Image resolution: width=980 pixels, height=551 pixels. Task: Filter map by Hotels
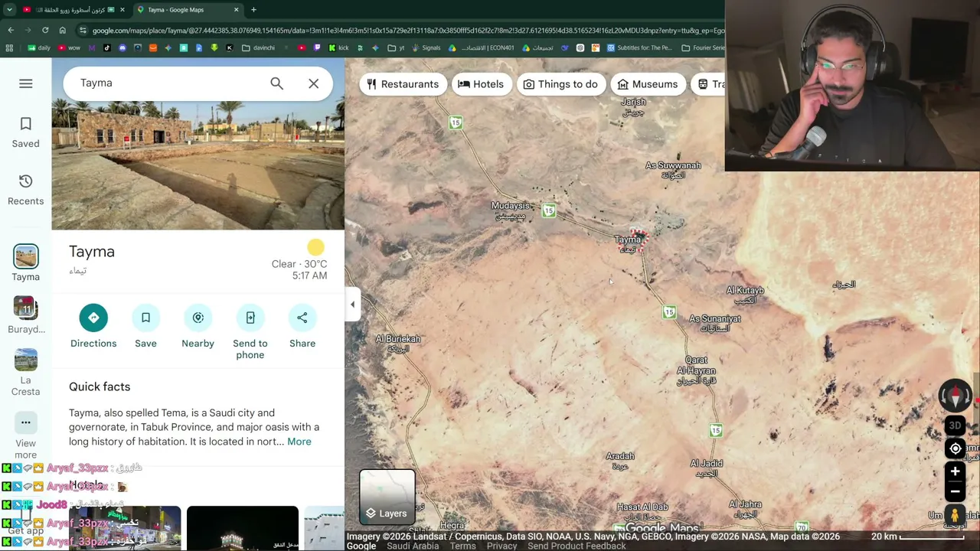(x=481, y=84)
